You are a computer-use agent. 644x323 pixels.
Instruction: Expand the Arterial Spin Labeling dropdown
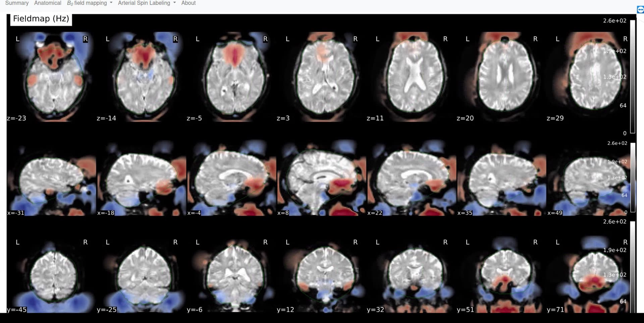pyautogui.click(x=147, y=3)
